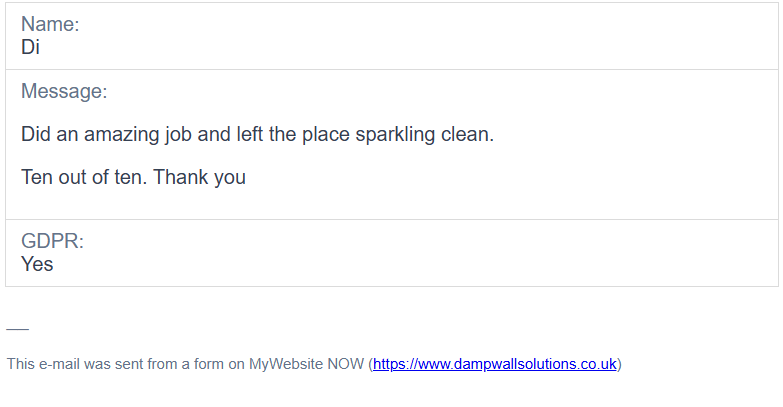This screenshot has height=407, width=783.
Task: Click the word 'place' in message
Action: click(x=326, y=135)
